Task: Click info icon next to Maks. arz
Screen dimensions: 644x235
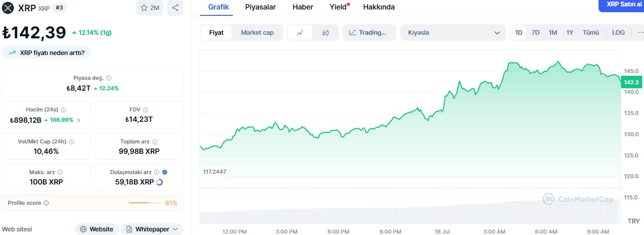Action: (x=60, y=172)
